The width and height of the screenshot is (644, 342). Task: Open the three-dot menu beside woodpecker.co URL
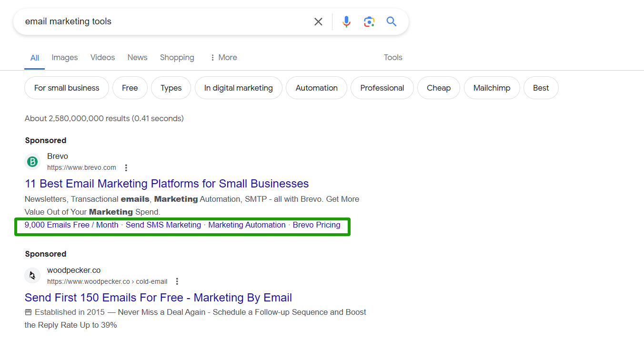177,281
